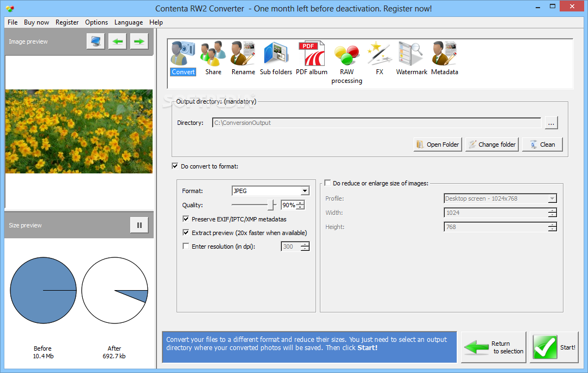Click the Change folder button
The width and height of the screenshot is (588, 373).
click(492, 145)
